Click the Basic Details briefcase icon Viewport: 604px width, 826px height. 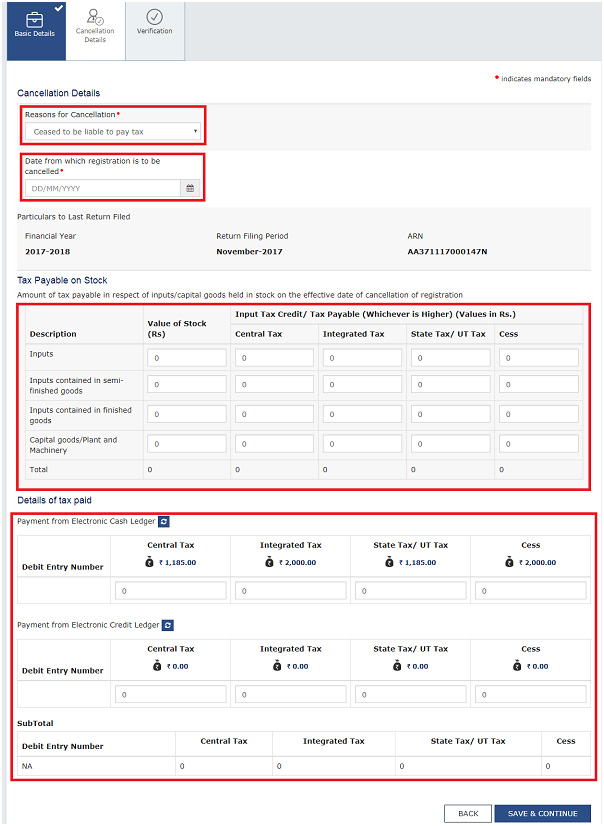point(34,19)
